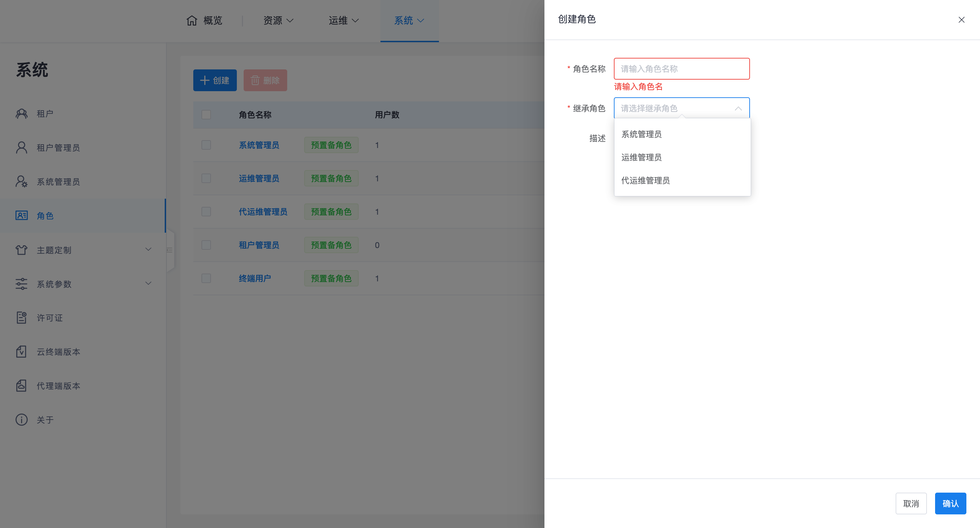This screenshot has height=528, width=980.
Task: Select 代运维管理员 from inherit role list
Action: pos(682,181)
